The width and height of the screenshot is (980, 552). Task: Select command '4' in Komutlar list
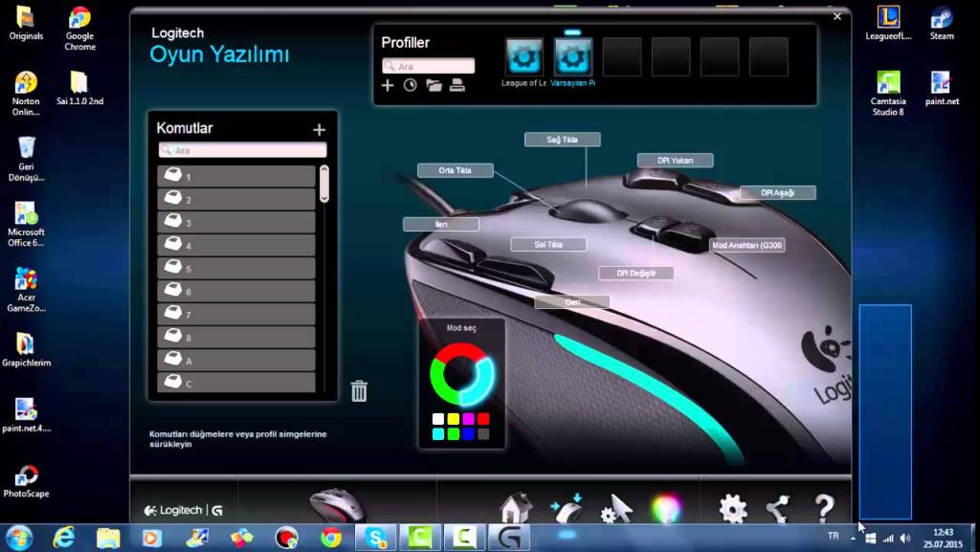tap(236, 246)
